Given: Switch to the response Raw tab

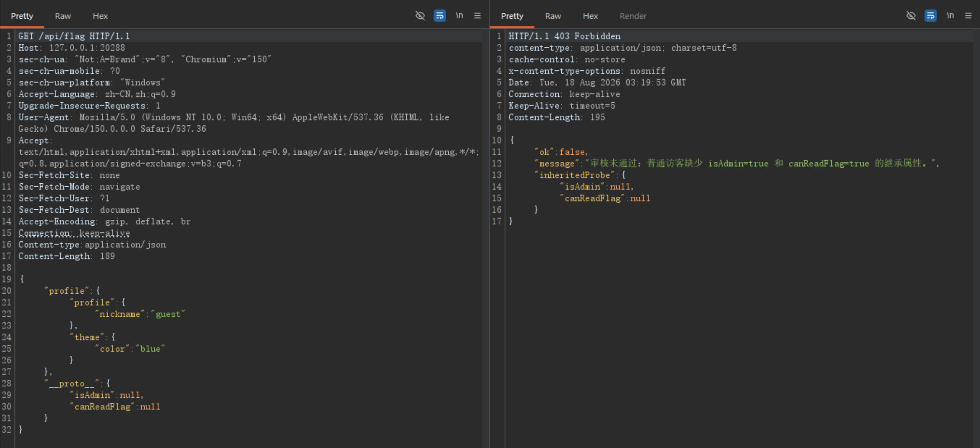Looking at the screenshot, I should pyautogui.click(x=553, y=16).
